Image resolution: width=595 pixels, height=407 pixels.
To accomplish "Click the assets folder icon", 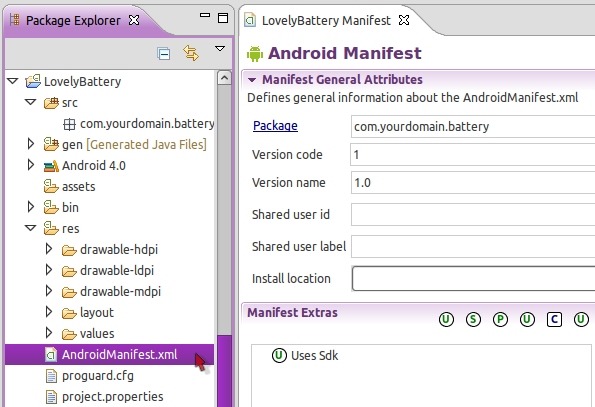I will click(x=51, y=186).
